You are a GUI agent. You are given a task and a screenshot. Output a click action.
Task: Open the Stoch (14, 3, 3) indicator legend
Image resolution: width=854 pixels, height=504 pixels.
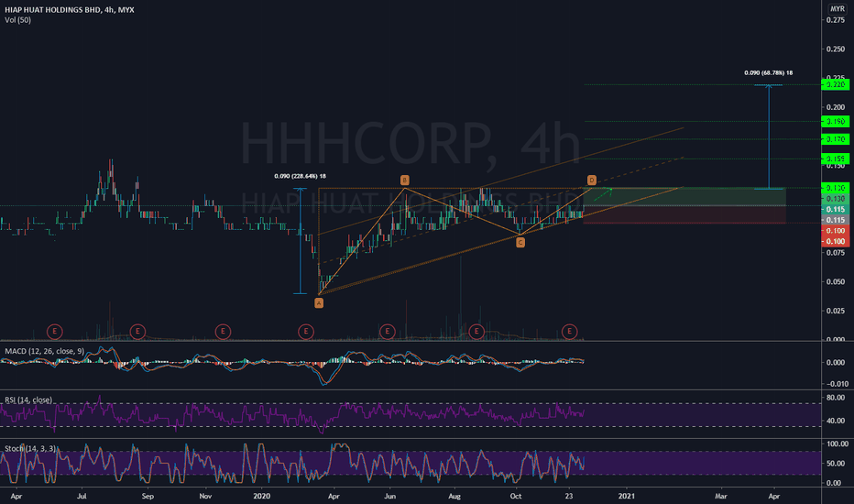click(x=30, y=448)
